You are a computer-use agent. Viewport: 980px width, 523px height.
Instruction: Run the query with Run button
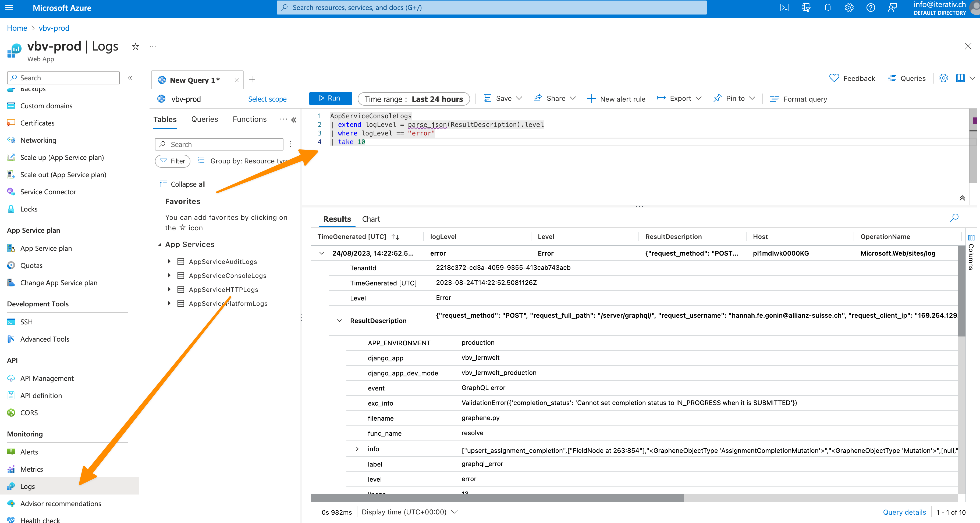coord(330,98)
